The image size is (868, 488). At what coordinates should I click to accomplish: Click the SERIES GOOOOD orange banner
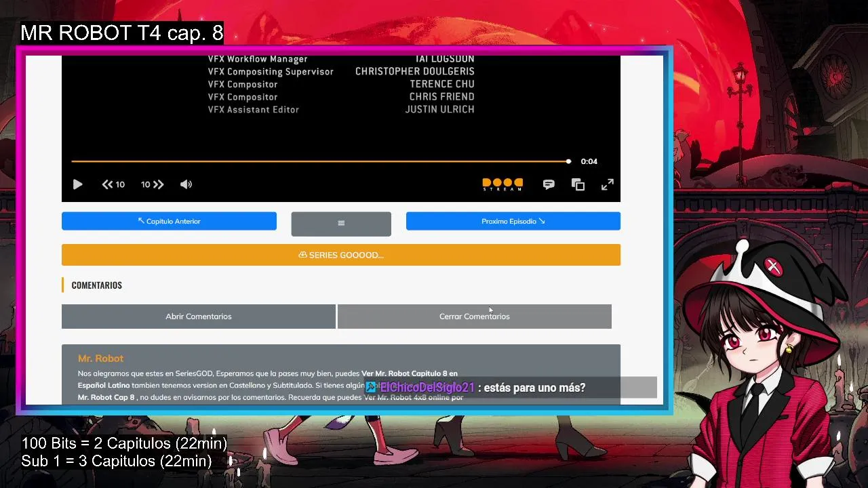click(x=341, y=255)
